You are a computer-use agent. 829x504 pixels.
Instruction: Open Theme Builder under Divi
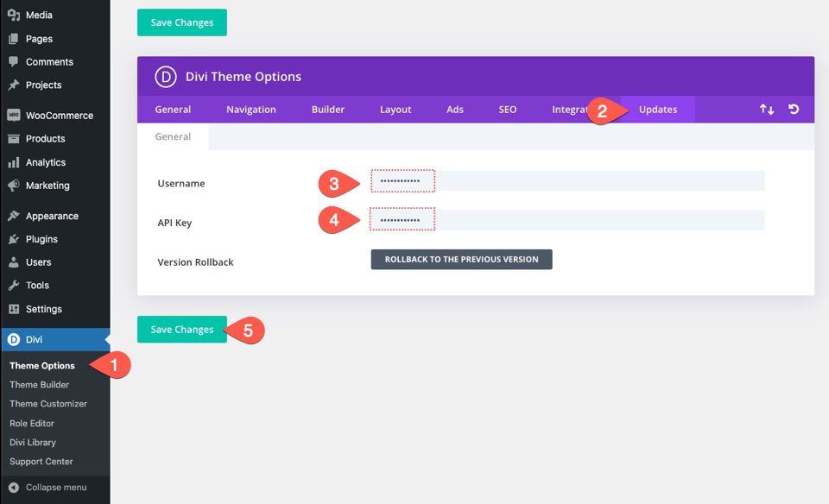coord(39,385)
